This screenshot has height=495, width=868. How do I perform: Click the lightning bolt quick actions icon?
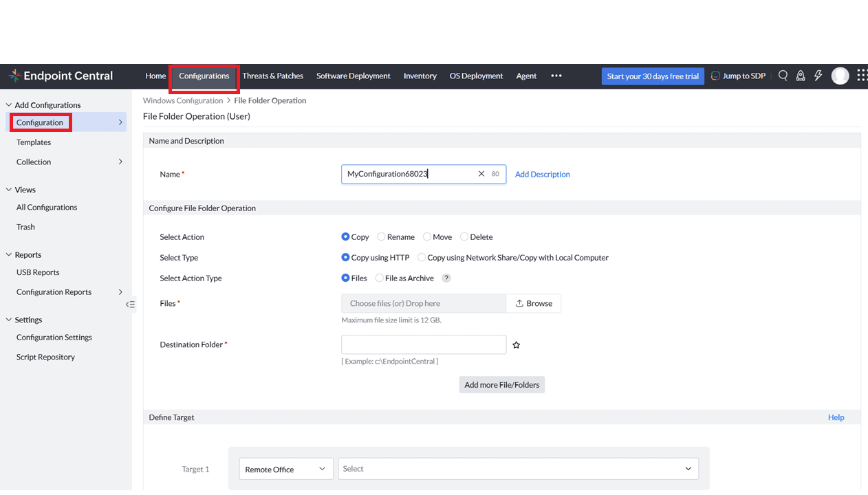point(818,76)
